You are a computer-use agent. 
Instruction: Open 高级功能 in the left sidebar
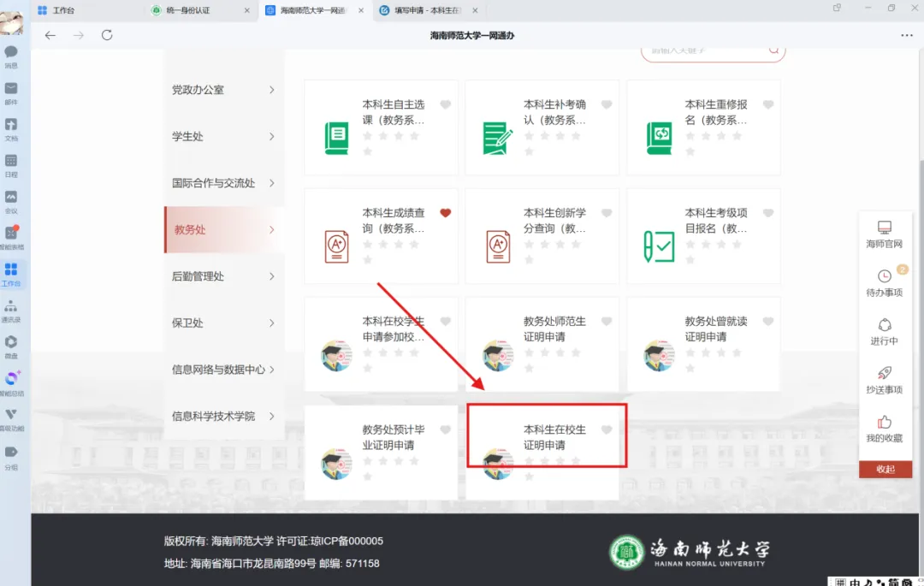click(11, 420)
